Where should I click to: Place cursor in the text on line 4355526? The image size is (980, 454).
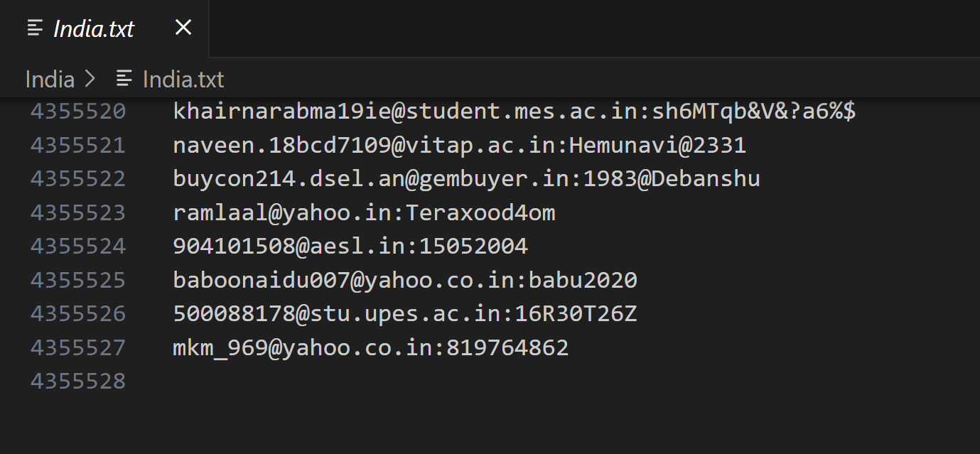(405, 313)
